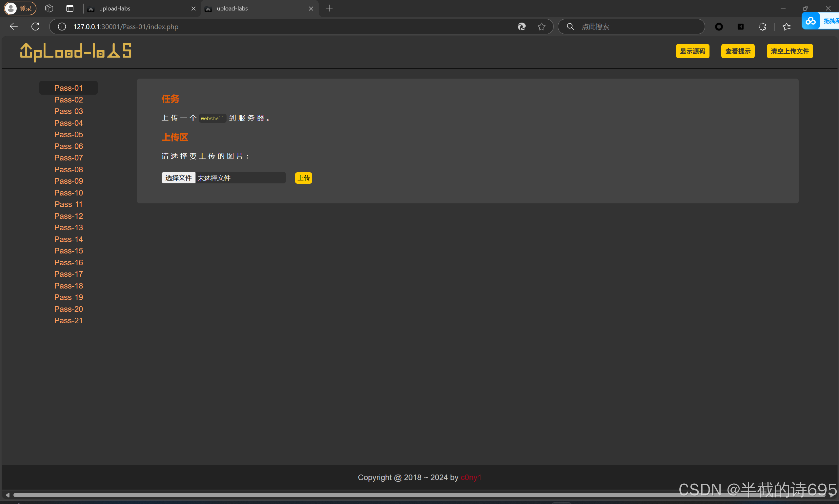Click the site info icon in address bar

tap(62, 27)
